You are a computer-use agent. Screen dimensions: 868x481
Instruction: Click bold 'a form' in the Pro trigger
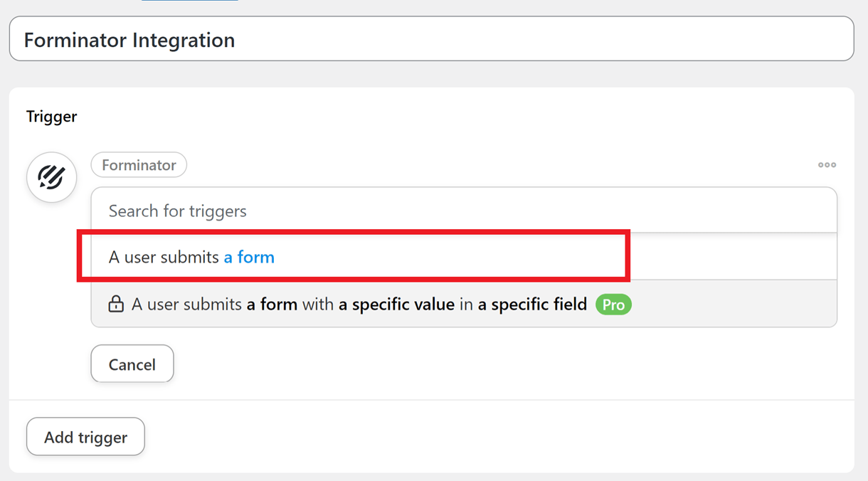272,305
